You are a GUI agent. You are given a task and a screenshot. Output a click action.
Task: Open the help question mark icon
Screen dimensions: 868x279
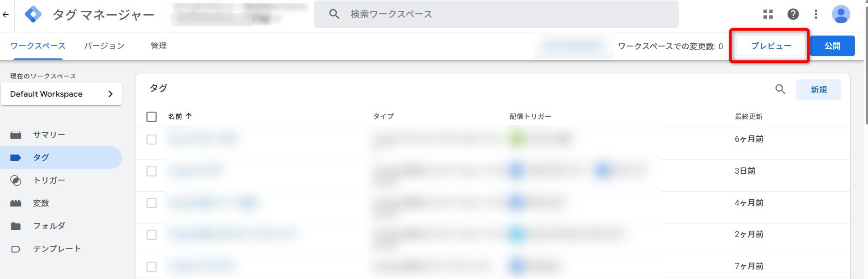(x=793, y=15)
